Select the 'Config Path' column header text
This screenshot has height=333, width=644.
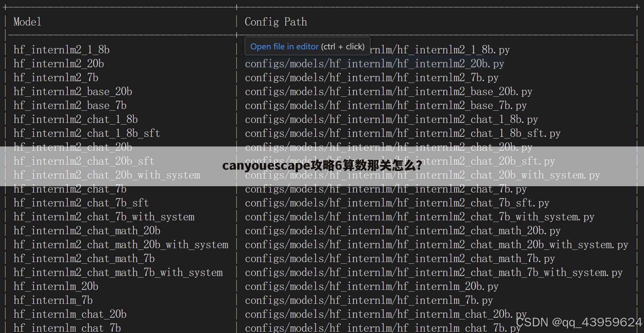(276, 22)
